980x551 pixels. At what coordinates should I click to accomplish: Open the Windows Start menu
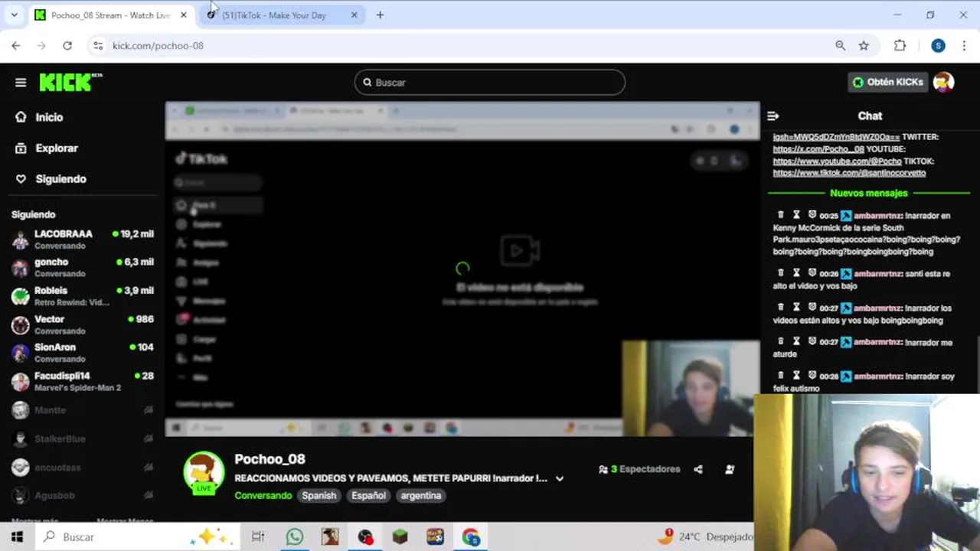(17, 537)
